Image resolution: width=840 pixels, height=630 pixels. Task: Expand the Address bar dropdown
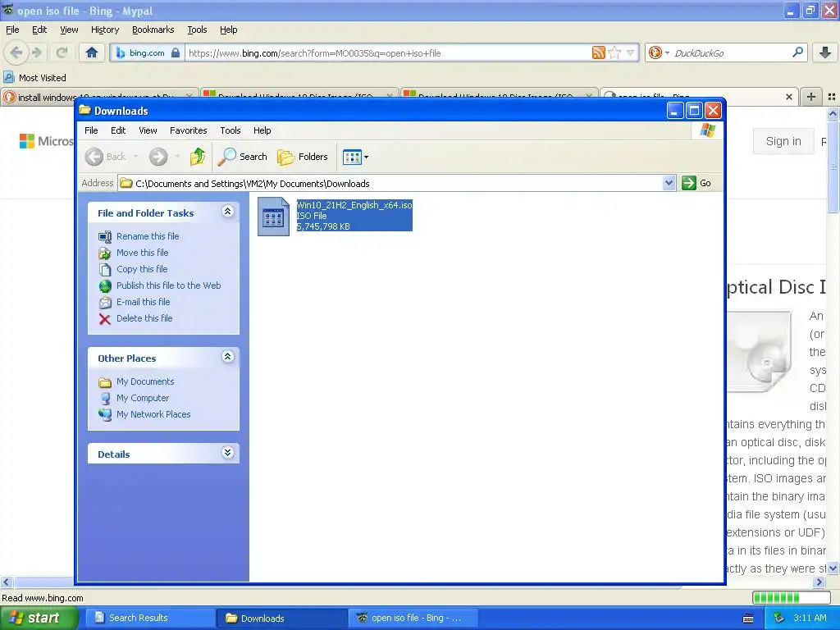(x=669, y=183)
